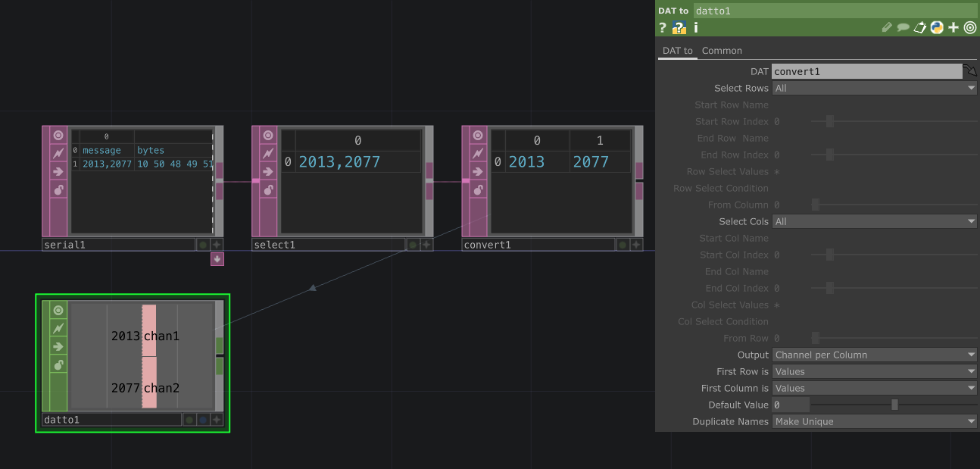Open the Select Rows dropdown
The height and width of the screenshot is (469, 980).
875,89
